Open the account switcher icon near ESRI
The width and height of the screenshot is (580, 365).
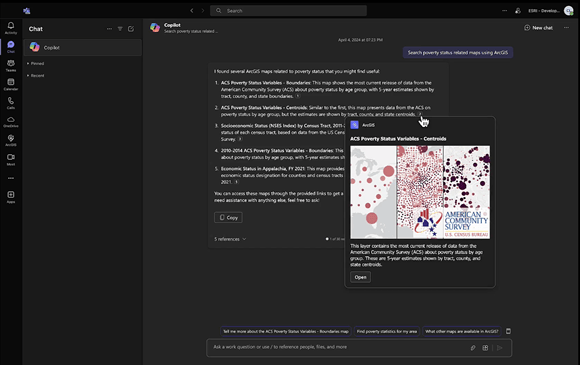point(518,11)
